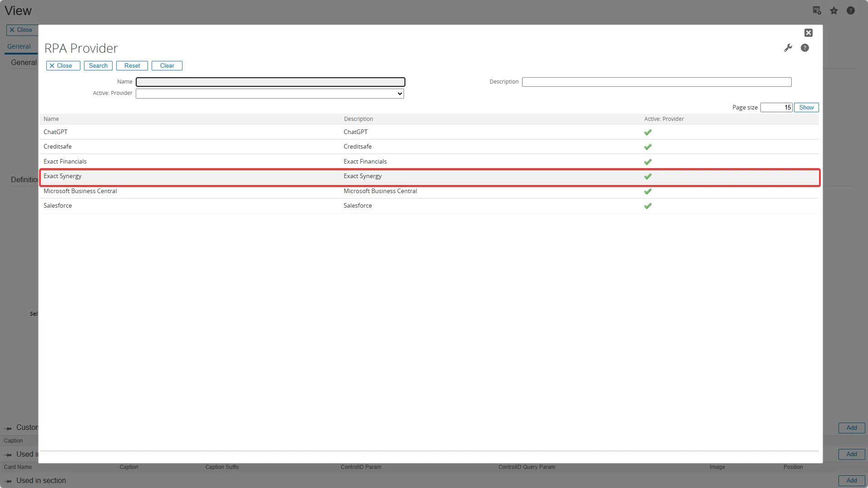Image resolution: width=868 pixels, height=488 pixels.
Task: Select the Exact Synergy provider name
Action: pyautogui.click(x=63, y=176)
